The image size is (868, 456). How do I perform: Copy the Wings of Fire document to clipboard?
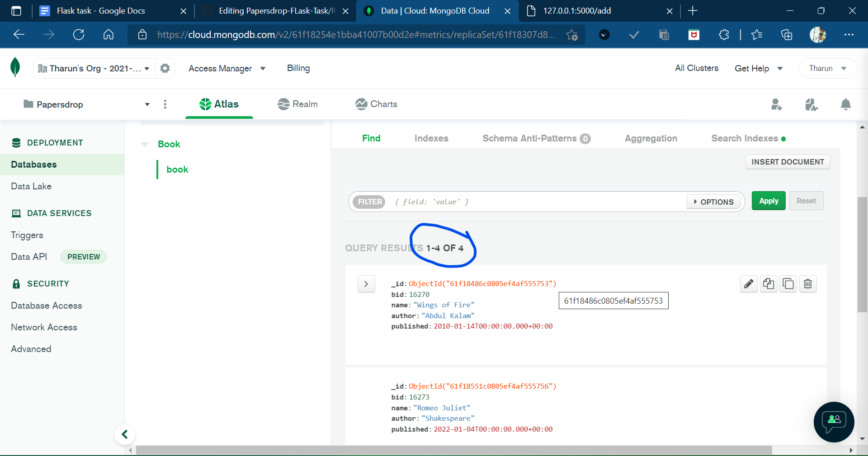click(x=788, y=284)
